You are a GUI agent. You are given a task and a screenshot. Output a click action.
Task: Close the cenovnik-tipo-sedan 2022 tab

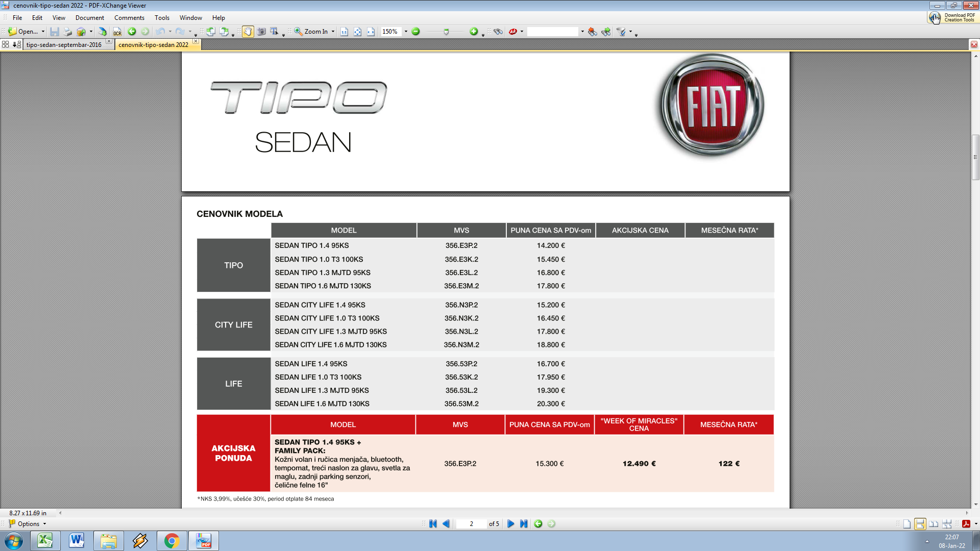(195, 41)
